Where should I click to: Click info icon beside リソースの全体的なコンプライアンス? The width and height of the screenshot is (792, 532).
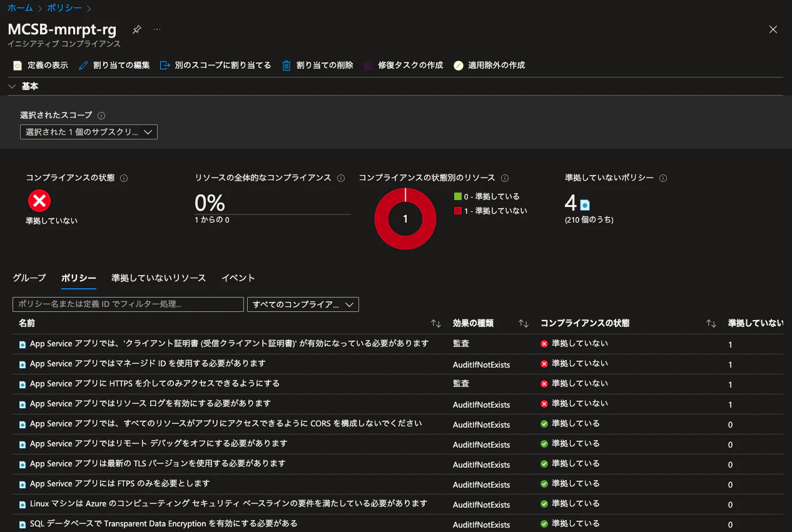(341, 178)
